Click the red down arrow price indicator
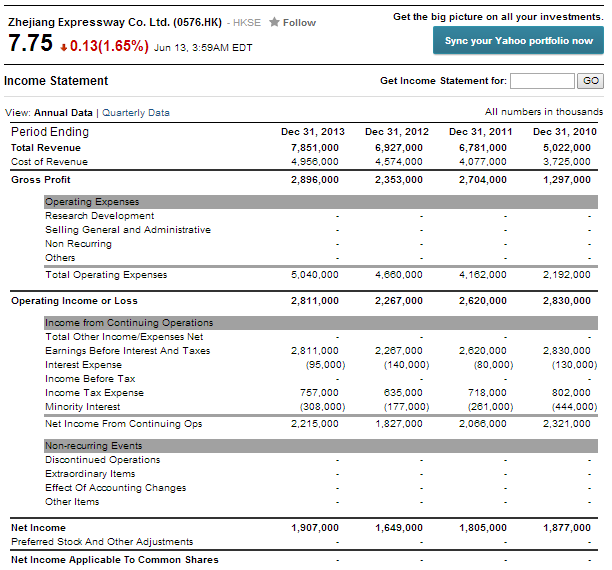The width and height of the screenshot is (612, 570). (64, 48)
